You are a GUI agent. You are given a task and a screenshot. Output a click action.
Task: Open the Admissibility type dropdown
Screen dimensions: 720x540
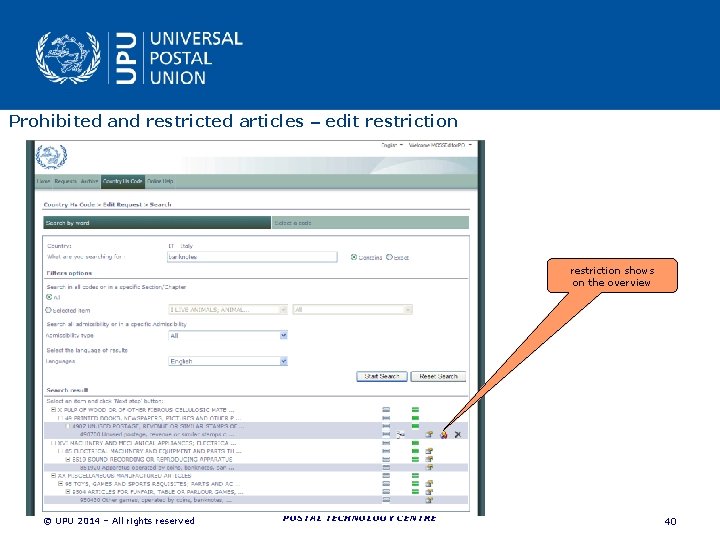(228, 336)
